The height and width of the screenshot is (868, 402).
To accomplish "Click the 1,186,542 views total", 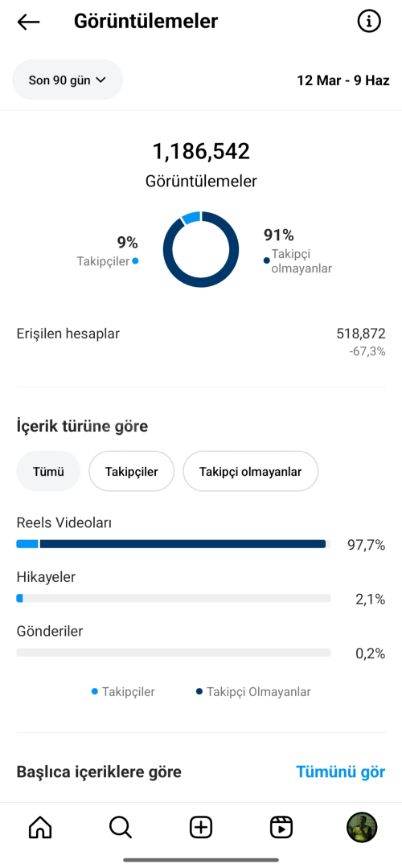I will click(x=201, y=152).
